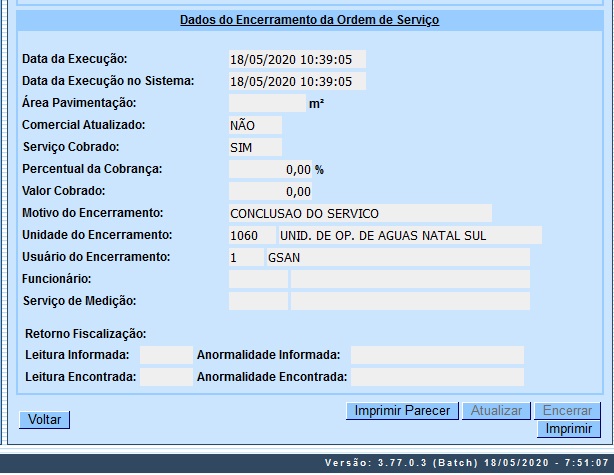Click the Motivo do Encerramento field
The height and width of the screenshot is (475, 614).
(x=360, y=213)
